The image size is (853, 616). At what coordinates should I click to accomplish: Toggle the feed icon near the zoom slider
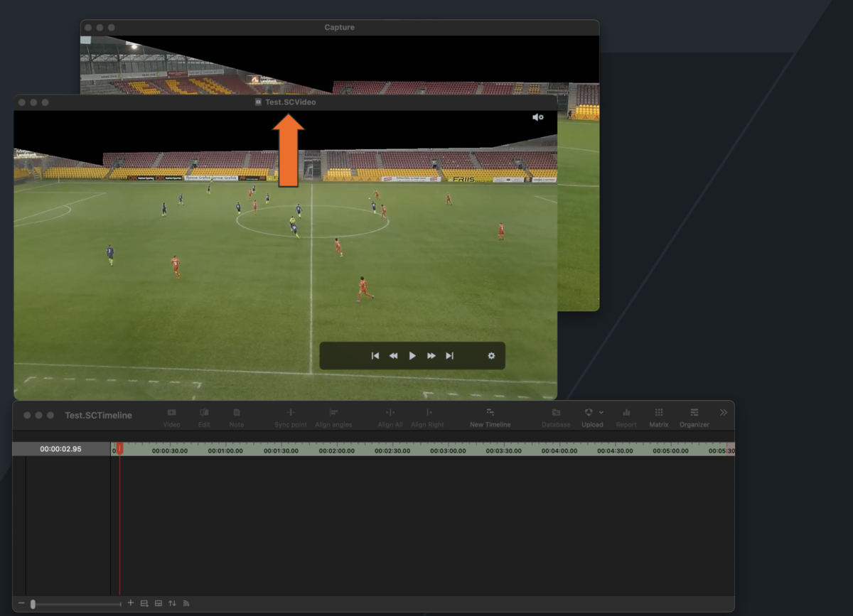186,603
